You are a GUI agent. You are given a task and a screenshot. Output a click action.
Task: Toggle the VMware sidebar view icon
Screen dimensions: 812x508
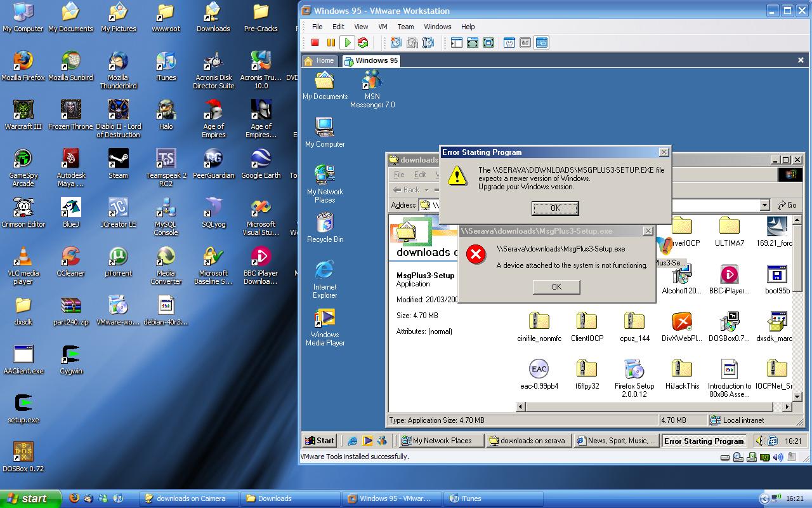pos(456,43)
